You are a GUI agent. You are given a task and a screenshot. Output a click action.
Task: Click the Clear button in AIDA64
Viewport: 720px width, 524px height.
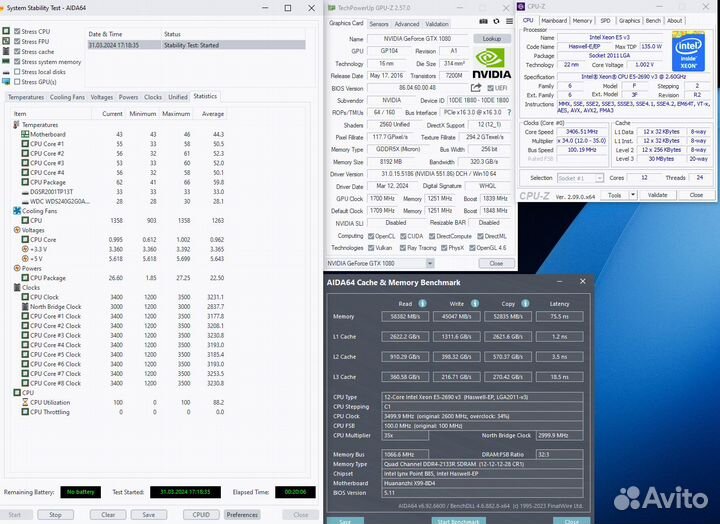108,515
